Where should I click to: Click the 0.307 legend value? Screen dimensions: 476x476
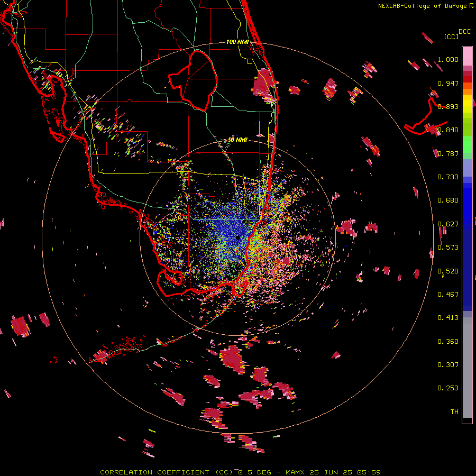click(x=448, y=365)
